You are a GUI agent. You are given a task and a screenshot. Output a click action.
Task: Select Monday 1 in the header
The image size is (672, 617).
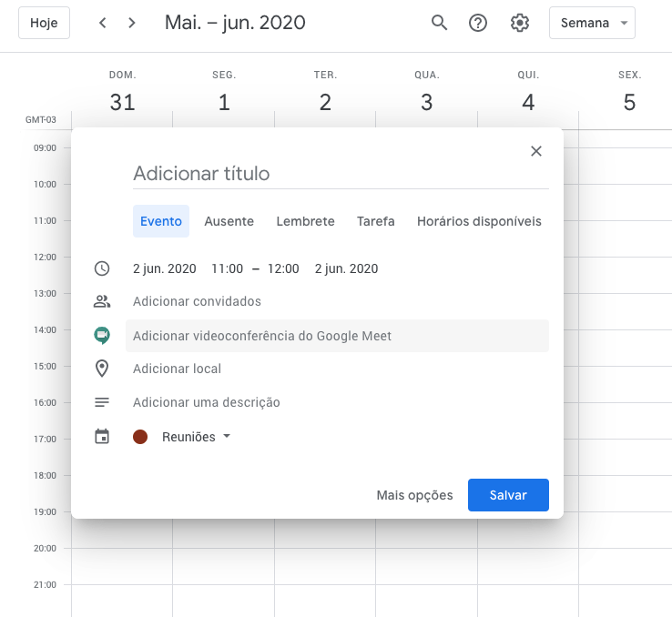click(224, 102)
